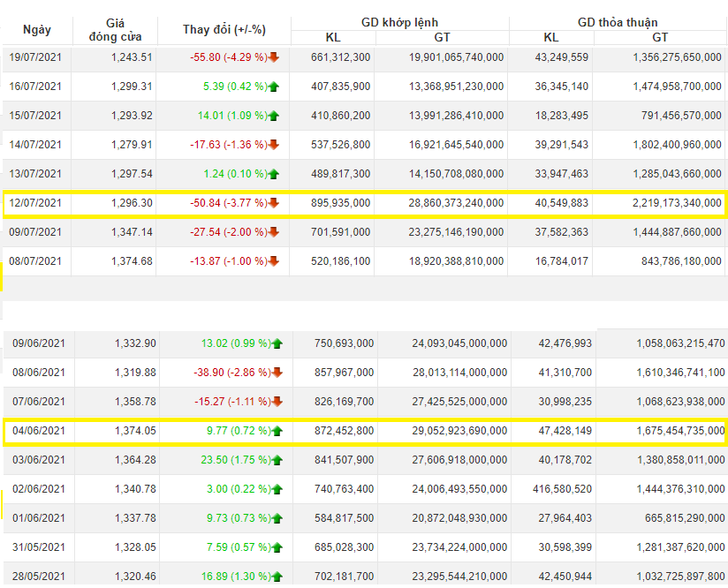Click negotiated value 1,675,454,735,000
This screenshot has height=588, width=728.
tap(680, 431)
